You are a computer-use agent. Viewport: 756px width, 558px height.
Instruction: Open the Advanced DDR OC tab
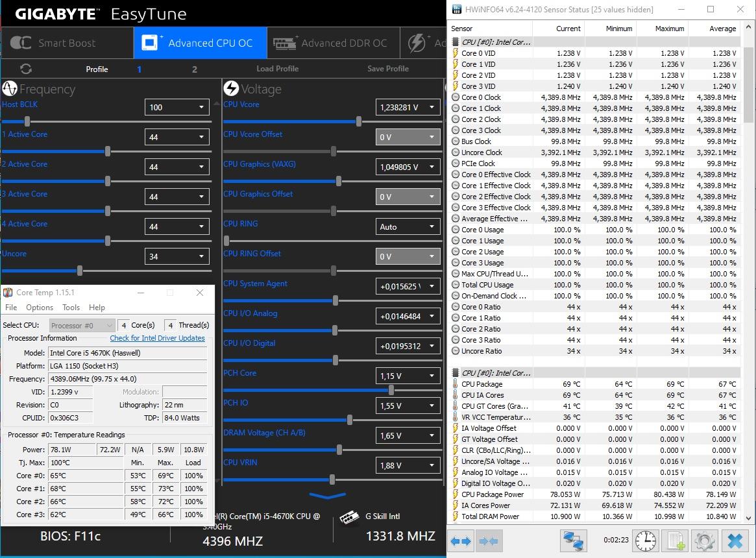click(x=333, y=43)
